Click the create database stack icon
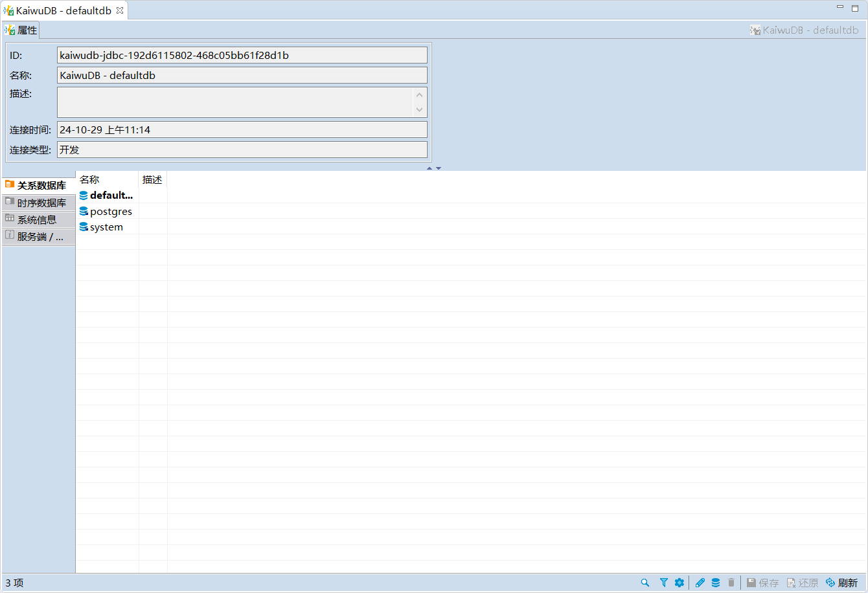Viewport: 868px width, 593px height. pyautogui.click(x=716, y=583)
